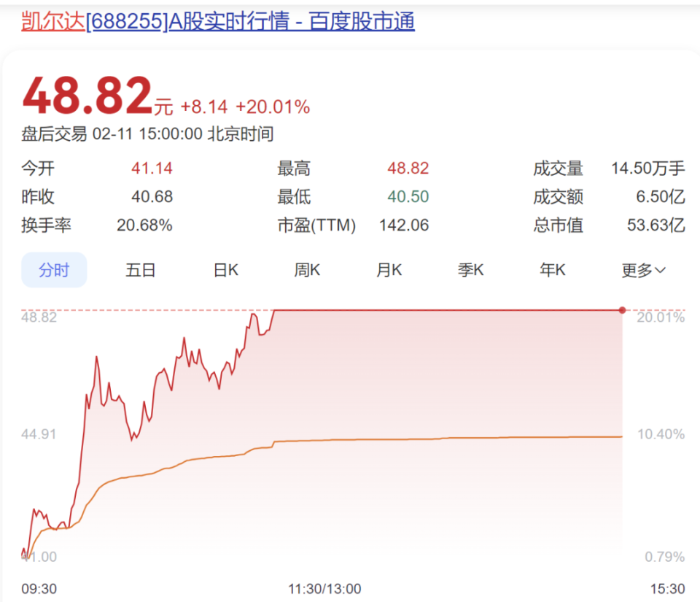
Task: Click the 成交额 value 6.50亿
Action: (x=661, y=196)
